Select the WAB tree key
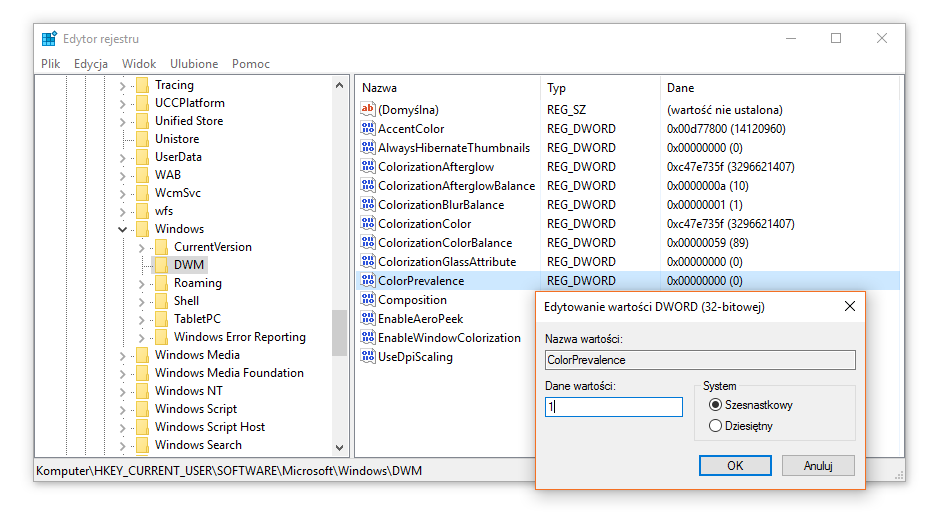941x515 pixels. (167, 175)
